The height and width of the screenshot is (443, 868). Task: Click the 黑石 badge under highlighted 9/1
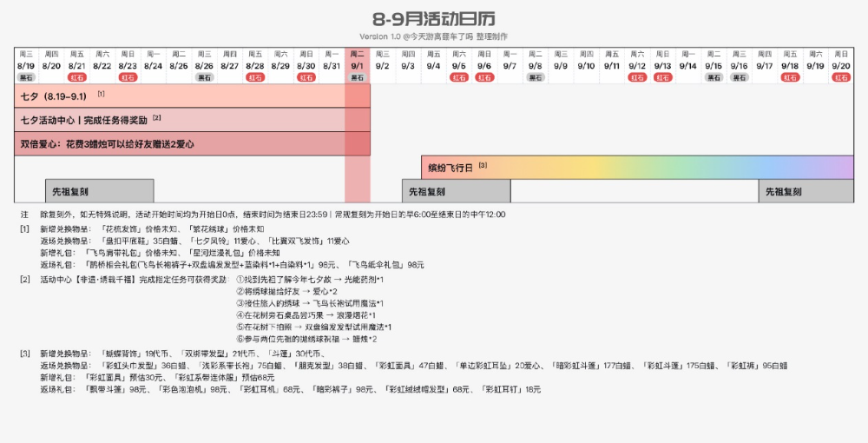(x=357, y=77)
